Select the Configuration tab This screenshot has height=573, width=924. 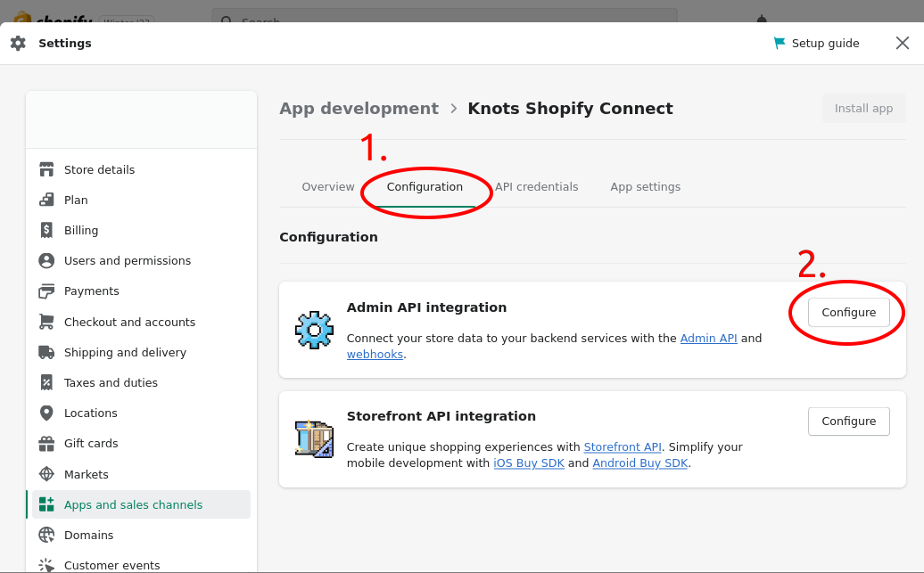(425, 186)
